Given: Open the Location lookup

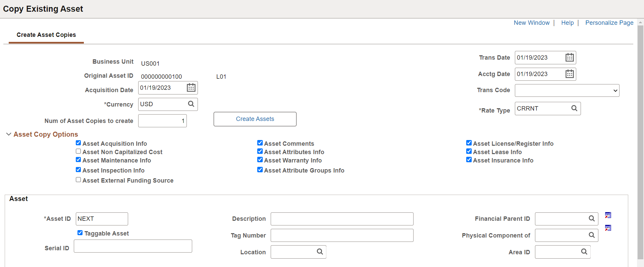Looking at the screenshot, I should tap(320, 252).
